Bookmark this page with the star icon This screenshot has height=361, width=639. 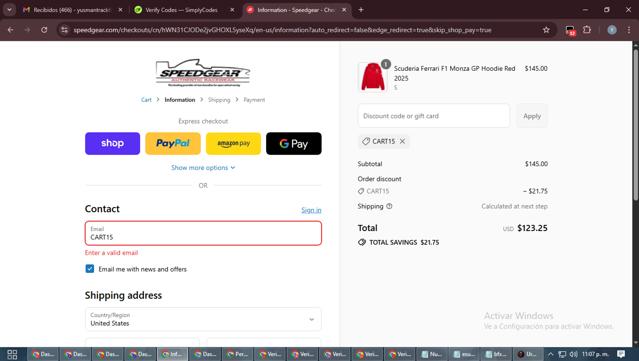coord(546,30)
